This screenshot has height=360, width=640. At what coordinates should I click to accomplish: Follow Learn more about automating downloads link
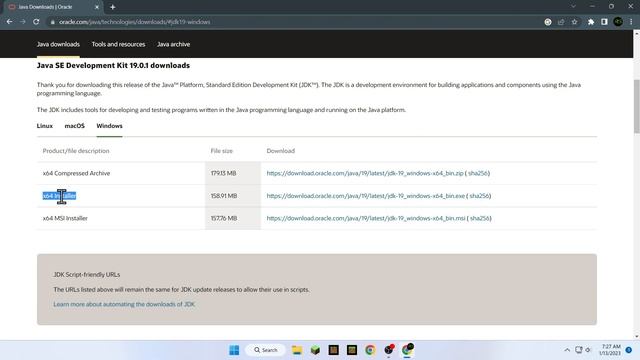124,304
